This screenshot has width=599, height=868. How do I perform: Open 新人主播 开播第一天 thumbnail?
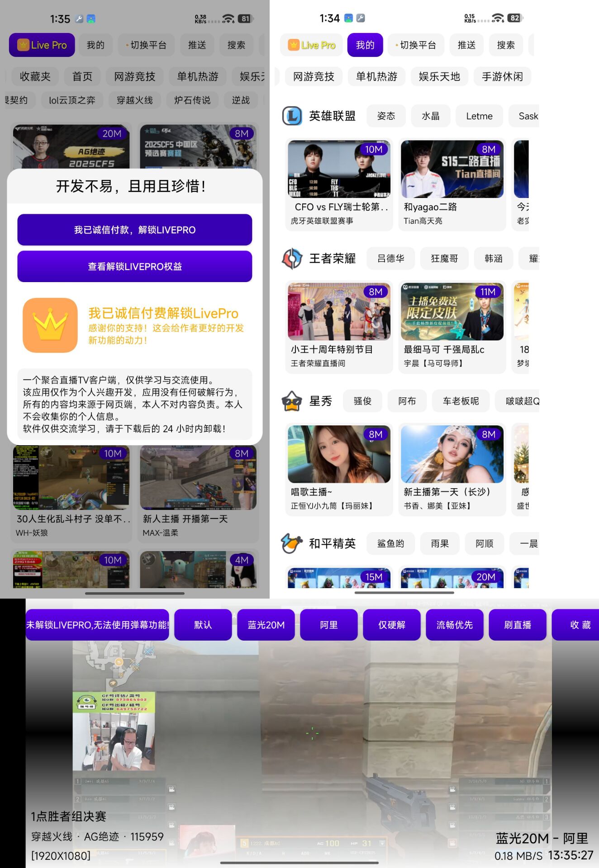tap(198, 477)
